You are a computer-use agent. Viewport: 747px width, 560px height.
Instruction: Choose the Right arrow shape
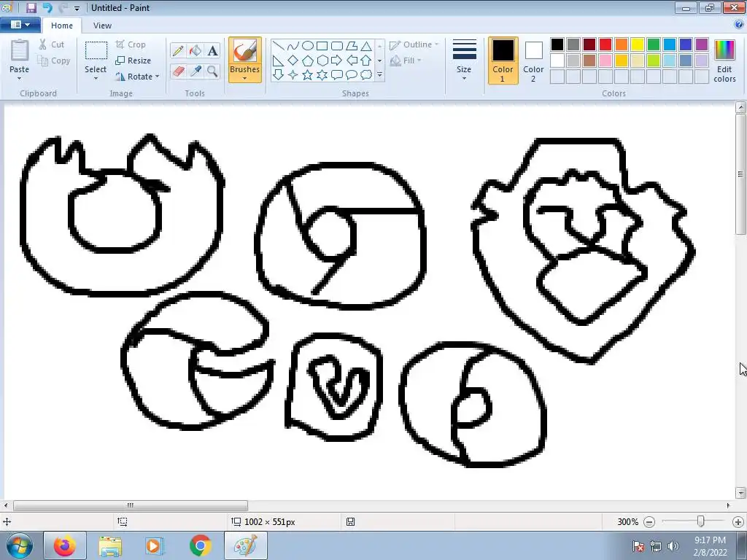(337, 61)
